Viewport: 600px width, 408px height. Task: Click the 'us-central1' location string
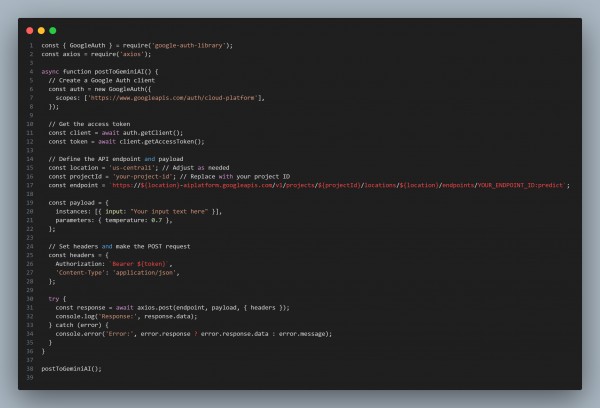133,168
